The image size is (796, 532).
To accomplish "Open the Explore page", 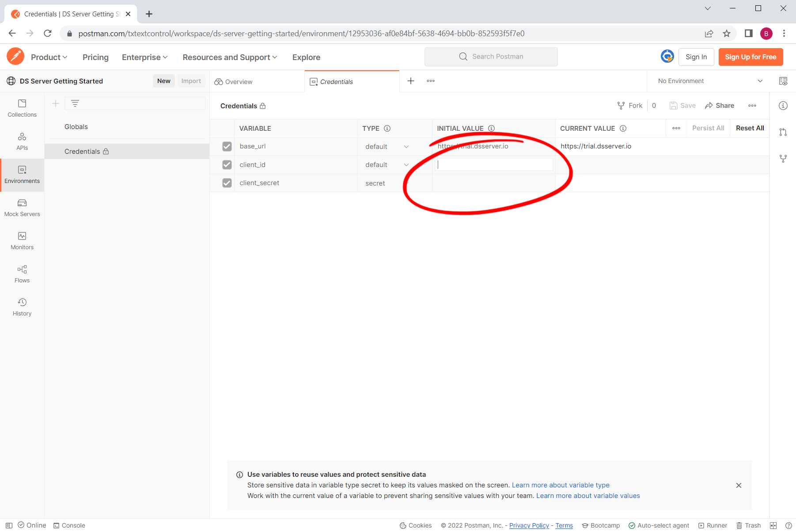I will [x=306, y=57].
